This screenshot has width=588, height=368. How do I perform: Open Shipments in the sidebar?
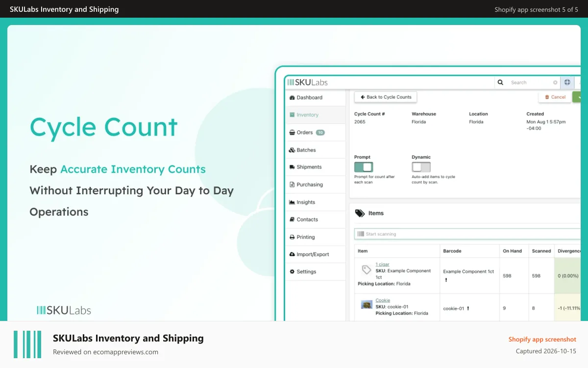click(x=315, y=167)
